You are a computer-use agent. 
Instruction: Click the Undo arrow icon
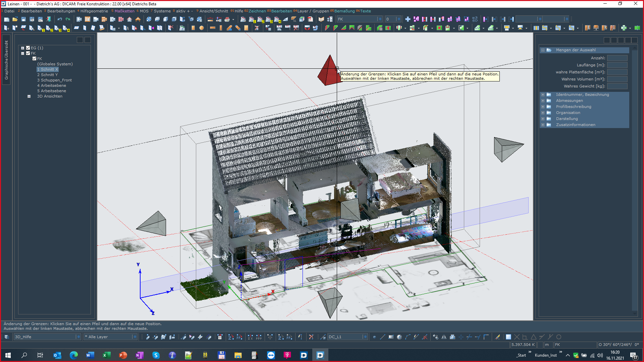pos(59,19)
